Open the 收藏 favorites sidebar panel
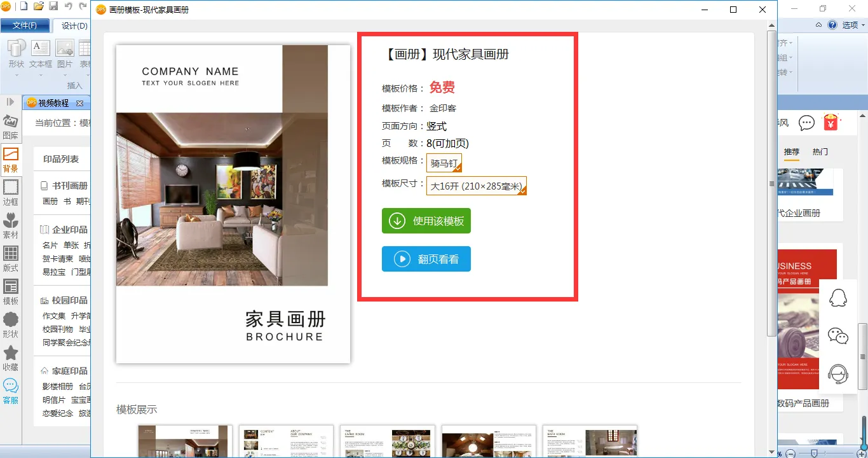 coord(10,359)
